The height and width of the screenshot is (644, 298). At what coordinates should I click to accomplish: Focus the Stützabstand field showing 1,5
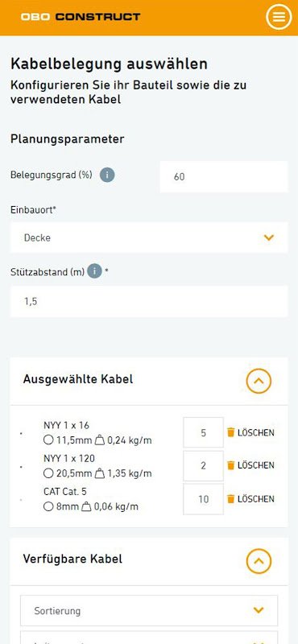coord(149,301)
